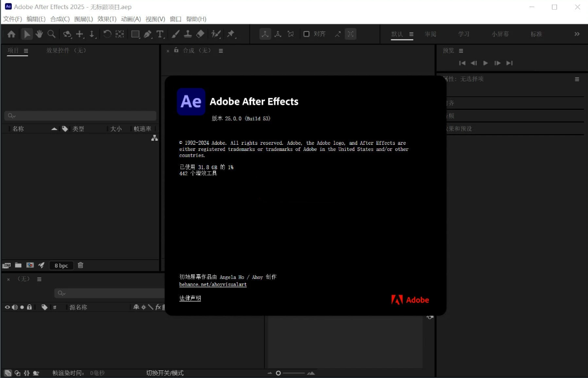The width and height of the screenshot is (588, 378).
Task: Adjust the timeline zoom slider
Action: pyautogui.click(x=278, y=372)
